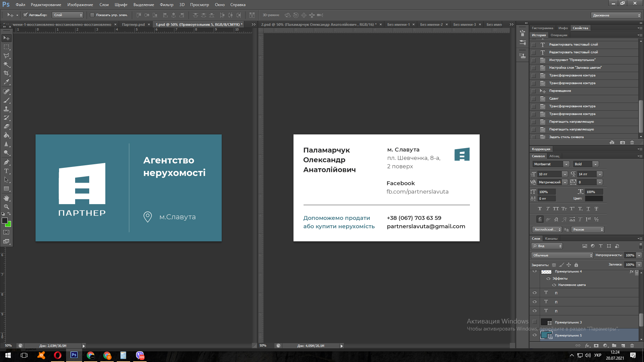
Task: Switch to the Абзац tab
Action: pos(554,156)
